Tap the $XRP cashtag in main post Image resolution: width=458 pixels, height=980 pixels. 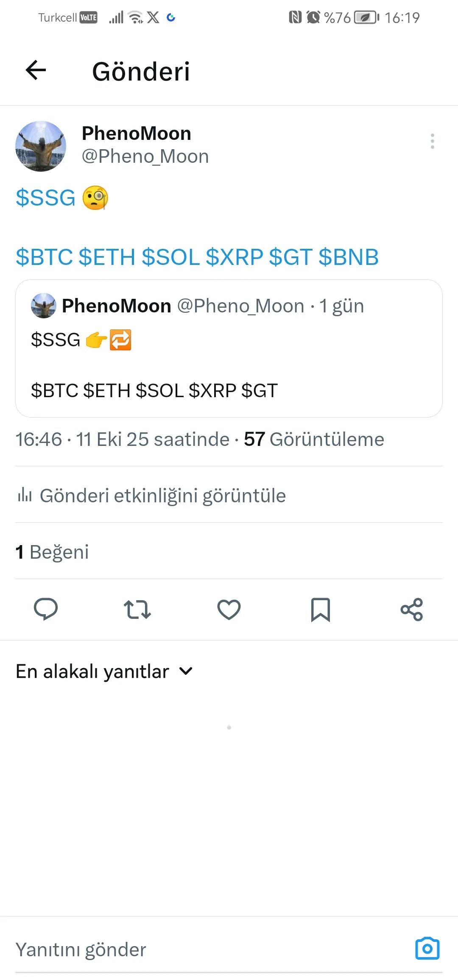[x=234, y=257]
